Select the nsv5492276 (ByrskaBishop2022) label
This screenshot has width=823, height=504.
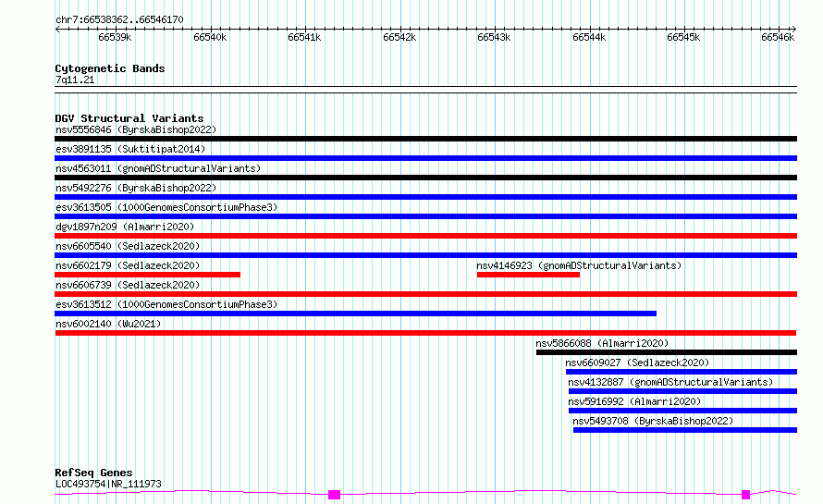(136, 188)
